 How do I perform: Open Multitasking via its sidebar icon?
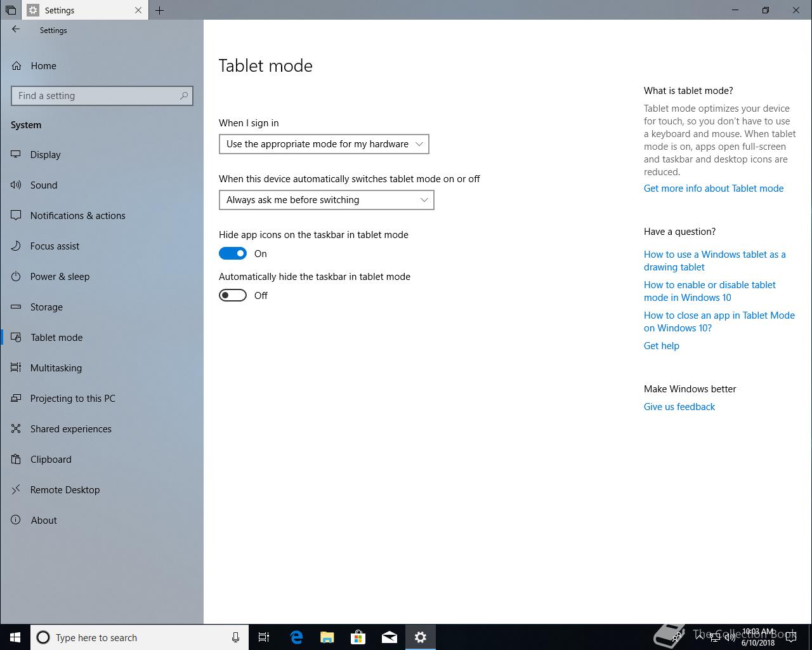[x=16, y=368]
